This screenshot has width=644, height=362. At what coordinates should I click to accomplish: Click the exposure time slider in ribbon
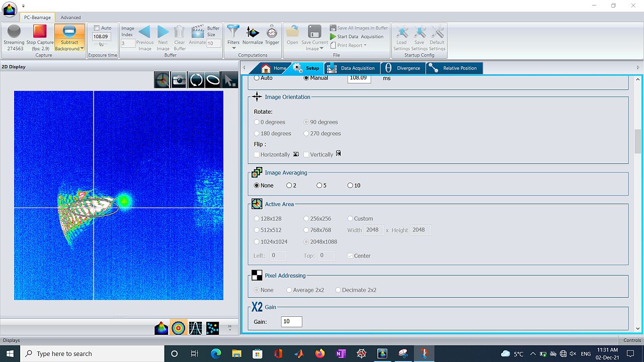point(101,45)
